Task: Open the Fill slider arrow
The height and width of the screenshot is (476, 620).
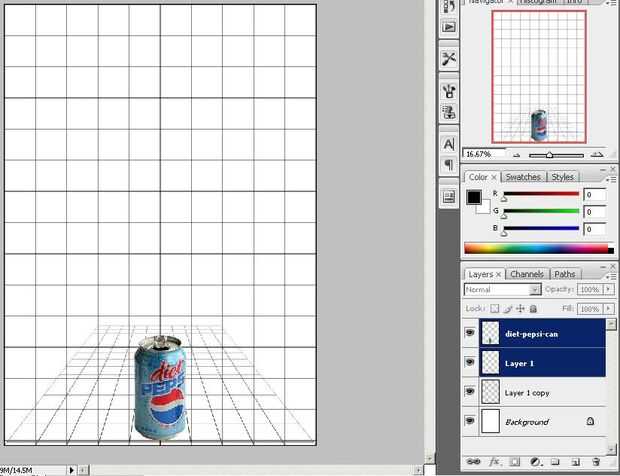Action: (x=609, y=308)
